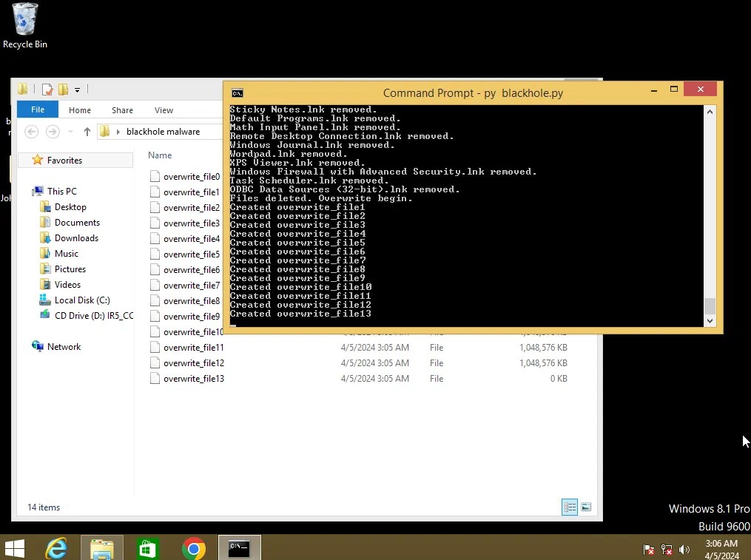Open the Windows Store taskbar icon

tap(147, 548)
